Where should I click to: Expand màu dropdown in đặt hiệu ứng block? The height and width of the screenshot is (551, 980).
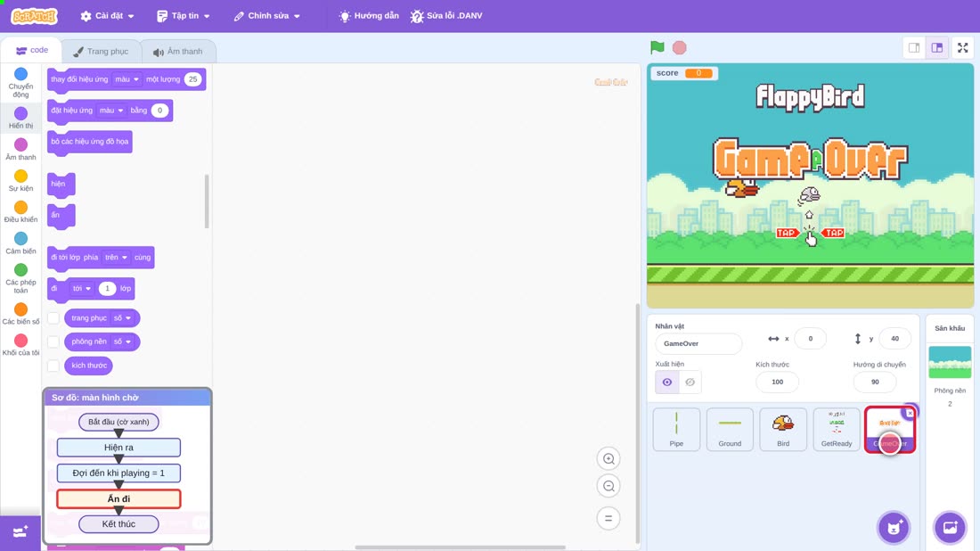click(x=111, y=111)
